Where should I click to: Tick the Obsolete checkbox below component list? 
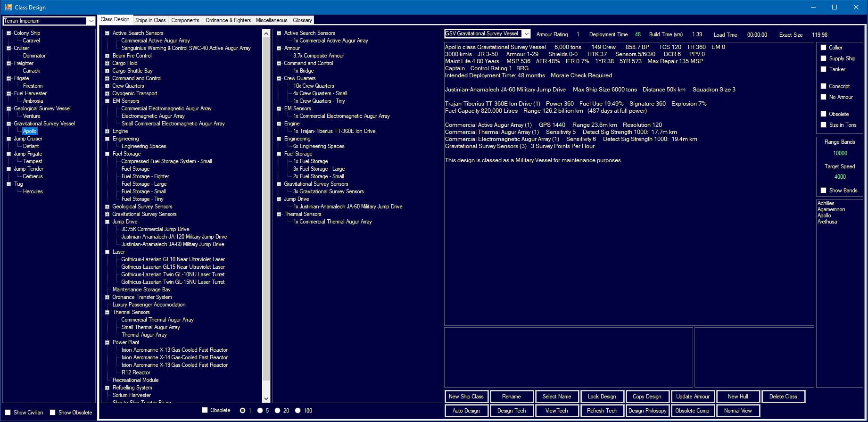click(205, 410)
